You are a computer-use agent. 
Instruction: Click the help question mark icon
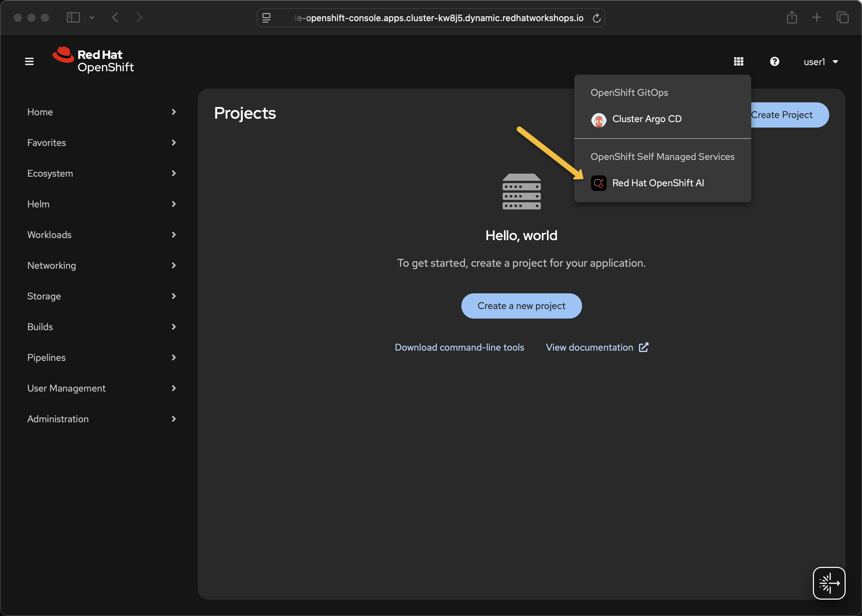[774, 61]
